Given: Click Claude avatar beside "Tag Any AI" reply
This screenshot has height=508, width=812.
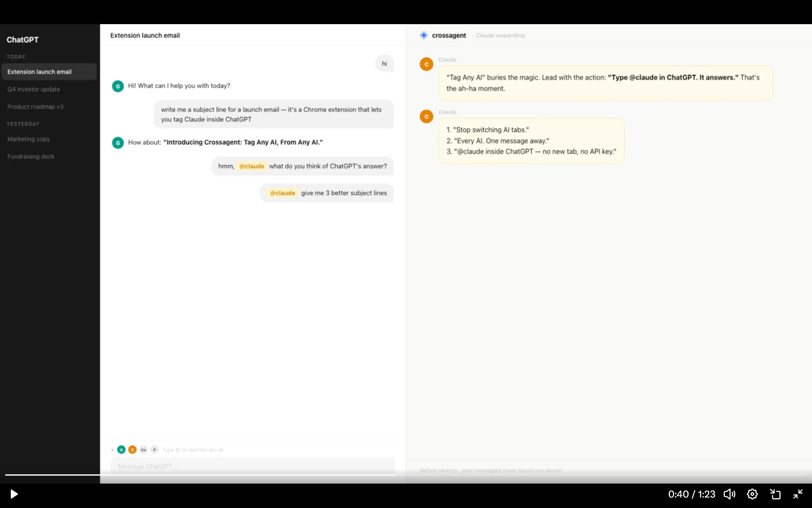Looking at the screenshot, I should coord(427,64).
